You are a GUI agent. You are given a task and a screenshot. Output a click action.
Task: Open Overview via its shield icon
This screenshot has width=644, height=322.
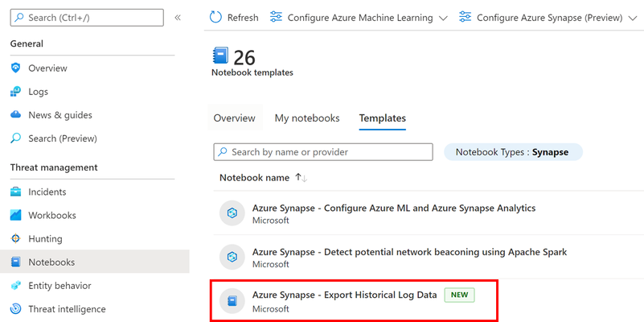click(15, 68)
